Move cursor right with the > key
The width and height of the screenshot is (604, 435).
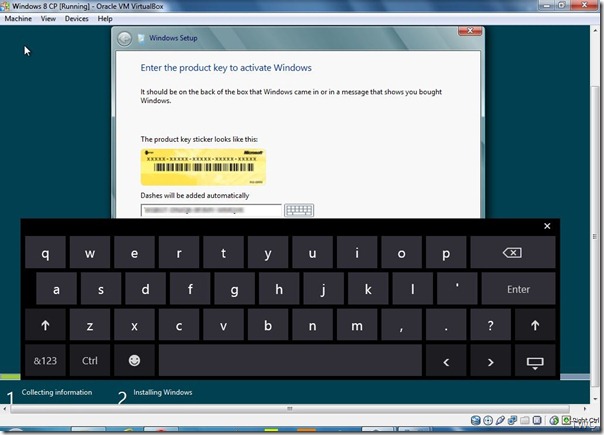tap(490, 361)
